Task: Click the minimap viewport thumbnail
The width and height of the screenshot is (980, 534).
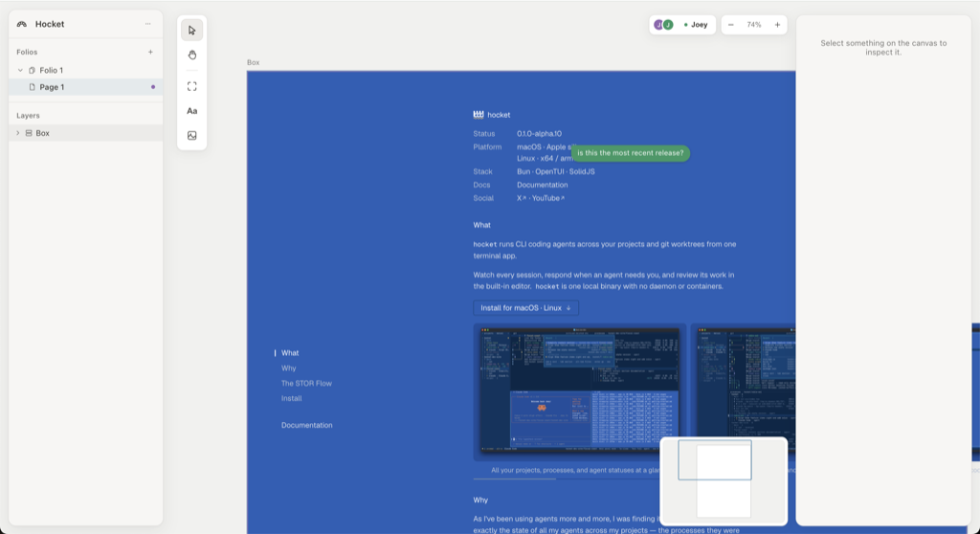Action: tap(715, 460)
